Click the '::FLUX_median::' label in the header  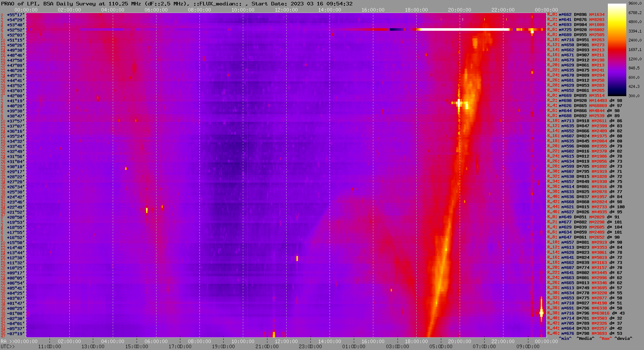pyautogui.click(x=218, y=4)
